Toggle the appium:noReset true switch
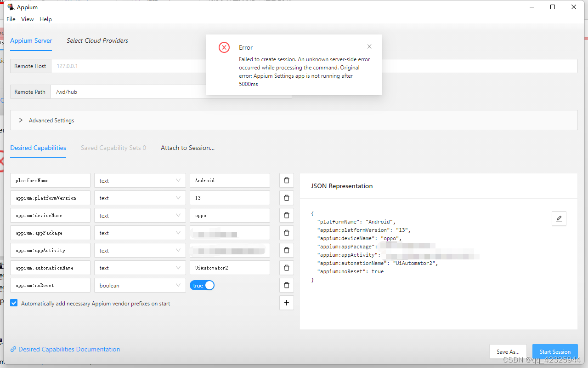The height and width of the screenshot is (368, 588). pyautogui.click(x=202, y=286)
